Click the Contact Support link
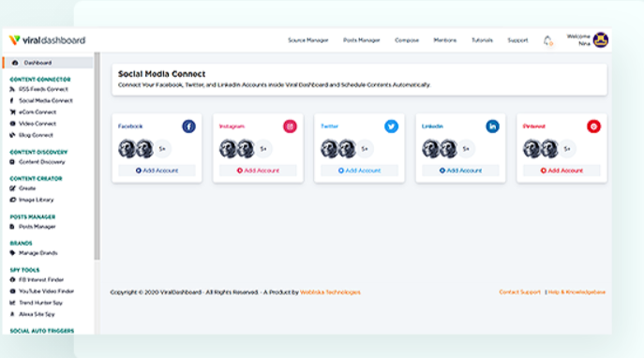The width and height of the screenshot is (644, 358). [519, 292]
